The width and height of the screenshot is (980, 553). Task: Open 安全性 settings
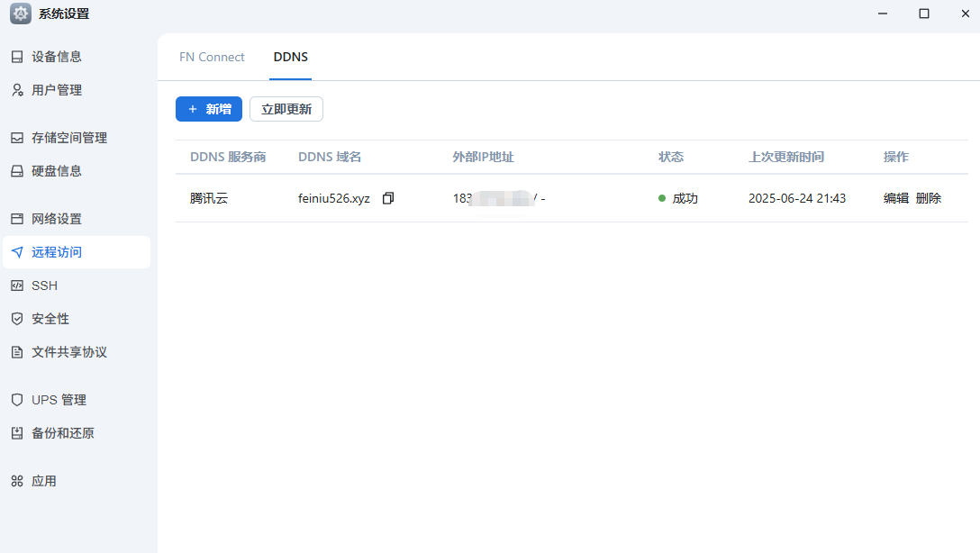click(x=77, y=319)
